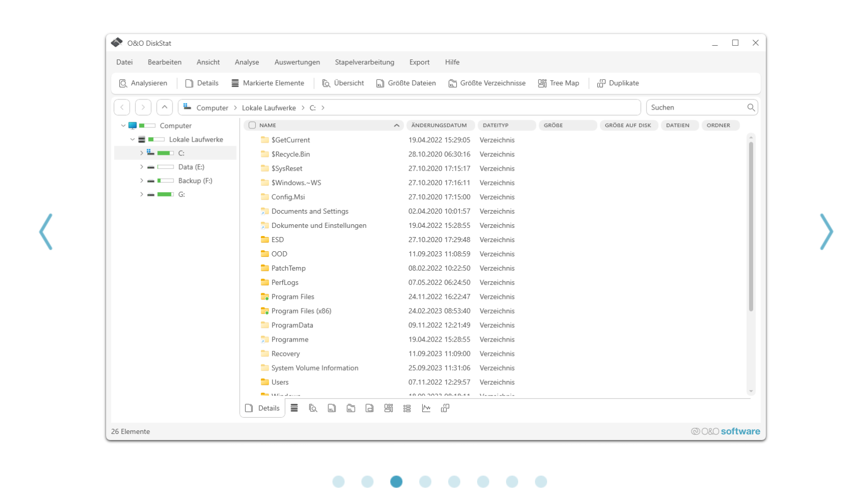Expand the Data (E:) drive node
This screenshot has height=504, width=842.
142,166
